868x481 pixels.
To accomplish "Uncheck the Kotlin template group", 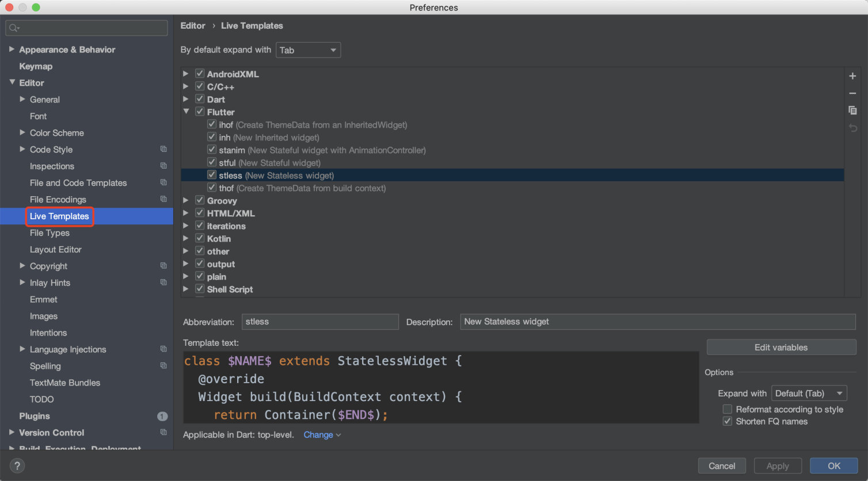I will [x=200, y=238].
